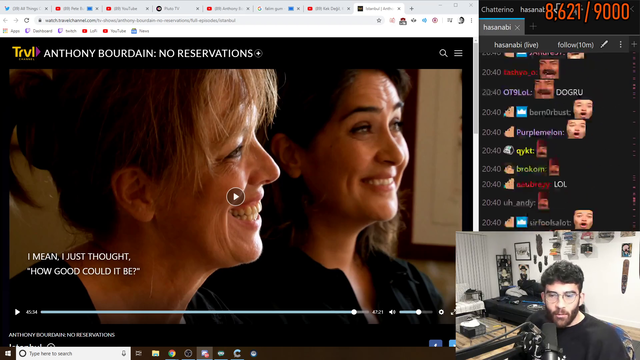Click username sirfoolsalot in chat

click(550, 223)
